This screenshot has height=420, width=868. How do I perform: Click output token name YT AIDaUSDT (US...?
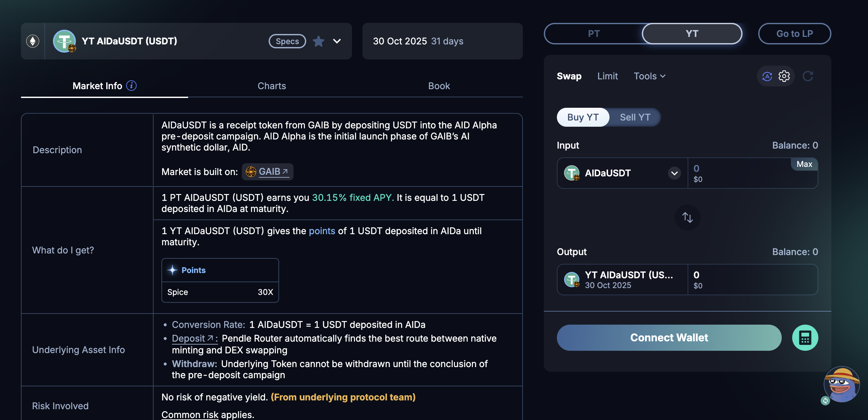(x=629, y=275)
